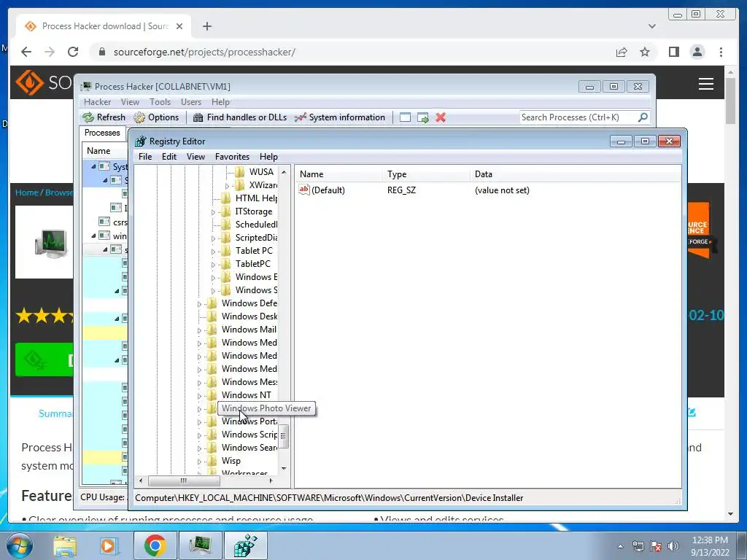Image resolution: width=747 pixels, height=560 pixels.
Task: Open the Users menu in Process Hacker
Action: pos(190,102)
